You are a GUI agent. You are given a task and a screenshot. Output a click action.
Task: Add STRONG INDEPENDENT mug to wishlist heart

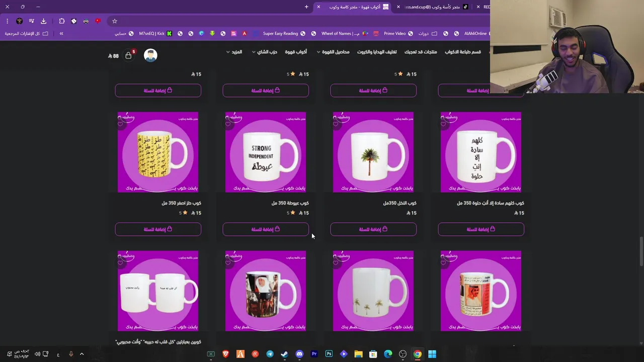coord(228,124)
